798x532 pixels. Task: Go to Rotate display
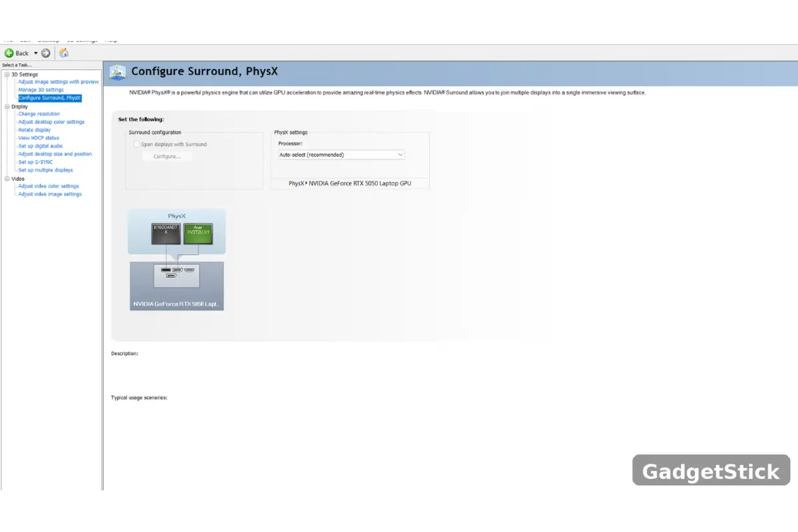pyautogui.click(x=35, y=130)
